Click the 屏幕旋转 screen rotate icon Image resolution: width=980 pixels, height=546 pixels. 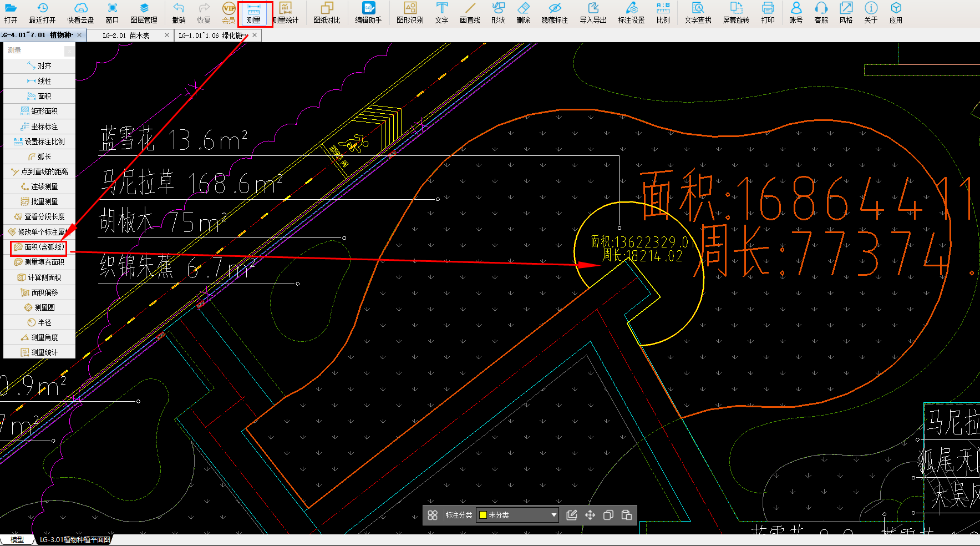736,13
